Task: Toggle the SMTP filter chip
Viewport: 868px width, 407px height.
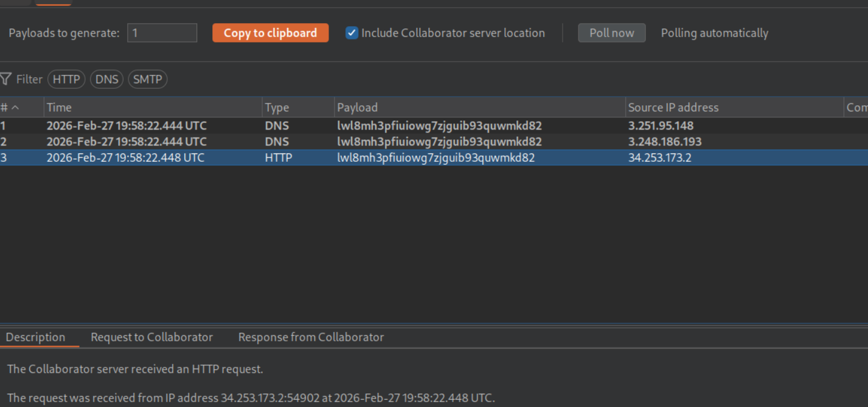Action: pyautogui.click(x=147, y=79)
